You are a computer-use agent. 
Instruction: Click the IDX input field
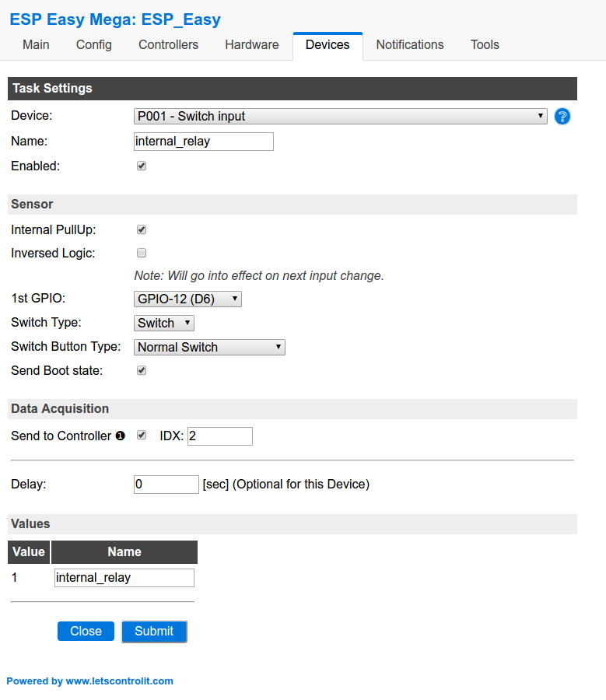[219, 436]
